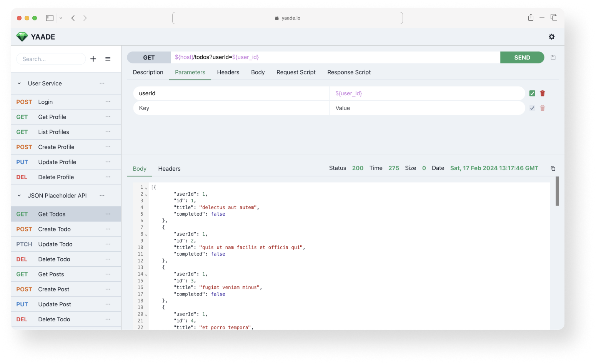Open options menu for User Service
This screenshot has height=364, width=596.
point(102,83)
